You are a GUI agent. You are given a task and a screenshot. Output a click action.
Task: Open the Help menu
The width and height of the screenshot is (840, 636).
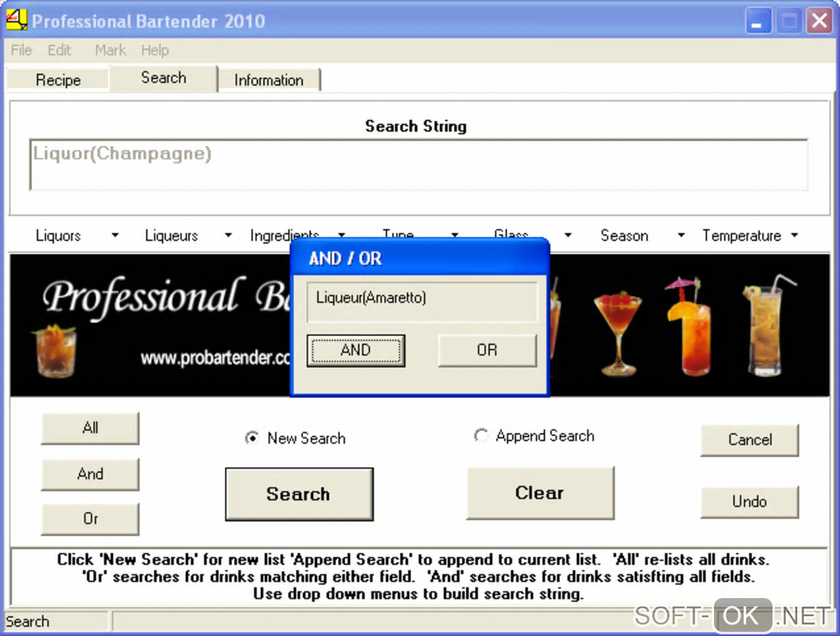point(155,50)
